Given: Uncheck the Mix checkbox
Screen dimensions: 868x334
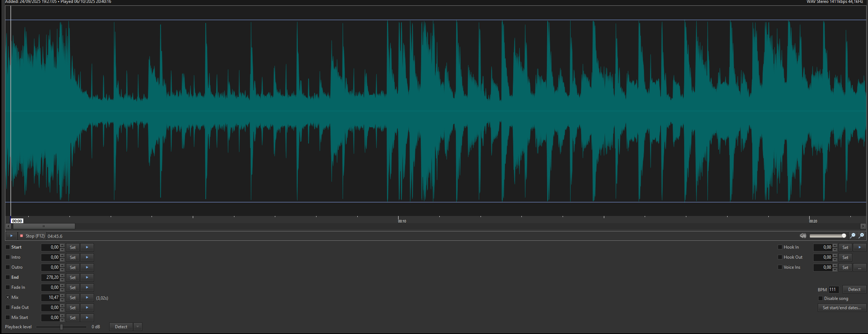Looking at the screenshot, I should click(x=8, y=297).
